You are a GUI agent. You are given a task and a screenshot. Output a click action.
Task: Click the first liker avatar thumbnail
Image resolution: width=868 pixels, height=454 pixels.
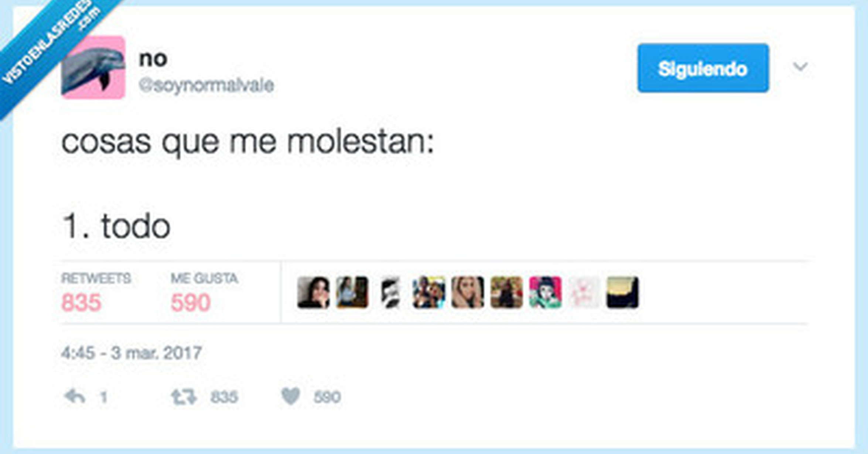click(313, 292)
